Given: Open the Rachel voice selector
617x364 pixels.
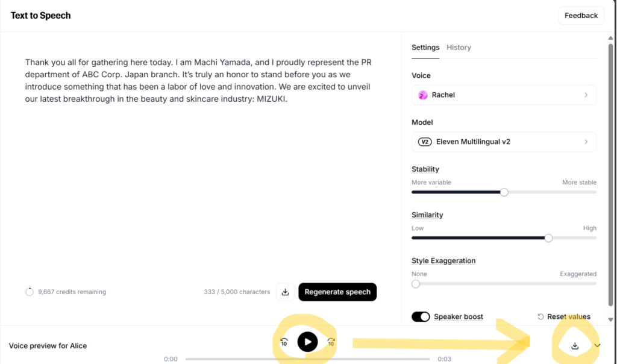Looking at the screenshot, I should point(504,95).
